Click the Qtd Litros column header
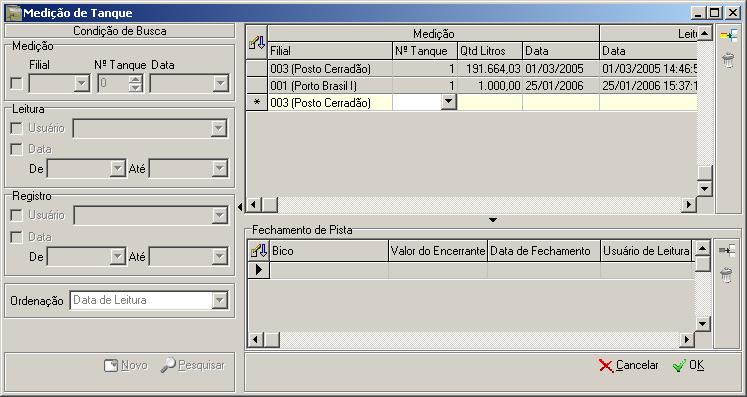 490,51
